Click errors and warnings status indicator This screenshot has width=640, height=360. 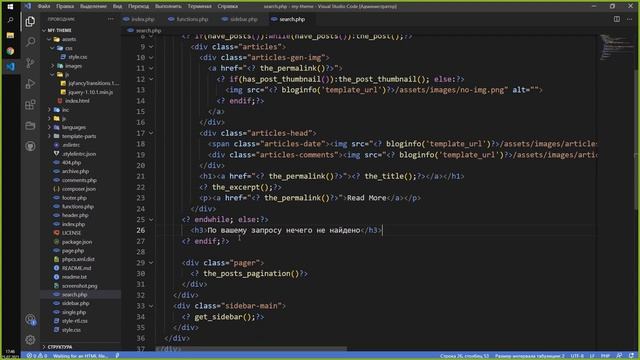point(37,356)
